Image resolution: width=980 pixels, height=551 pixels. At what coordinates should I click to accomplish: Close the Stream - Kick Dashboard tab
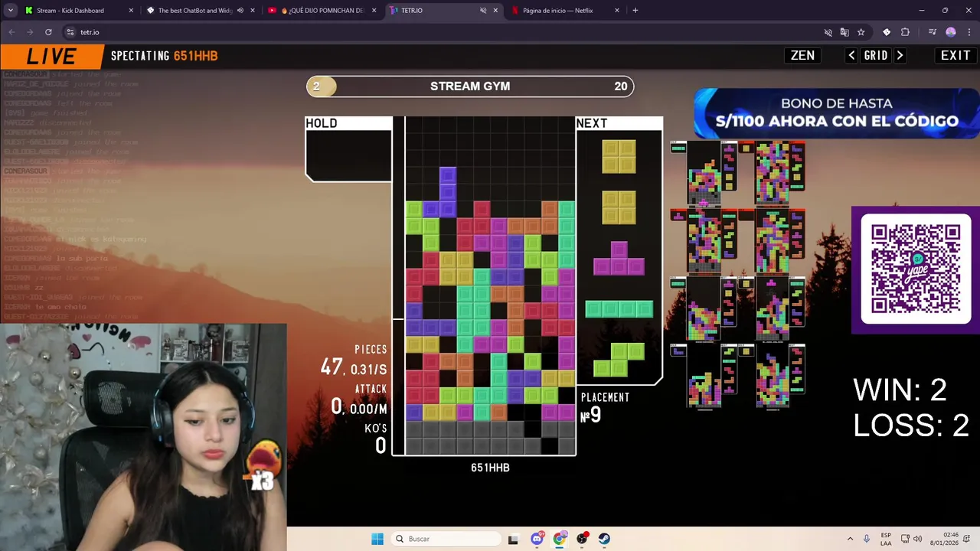pos(131,11)
